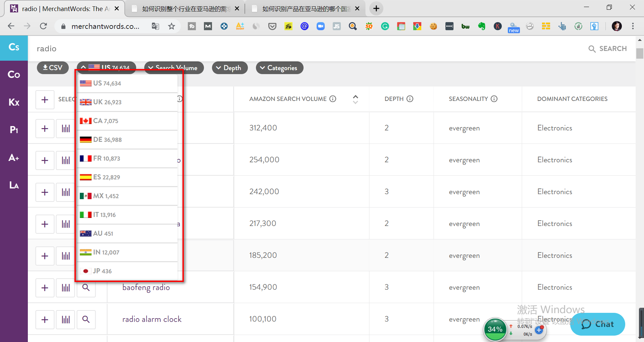This screenshot has width=644, height=342.
Task: Switch to third tab 如何识别产品
Action: 305,9
